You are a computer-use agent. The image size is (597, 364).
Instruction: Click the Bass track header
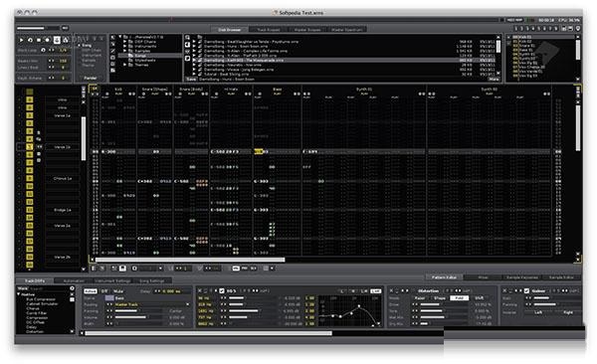(x=278, y=90)
